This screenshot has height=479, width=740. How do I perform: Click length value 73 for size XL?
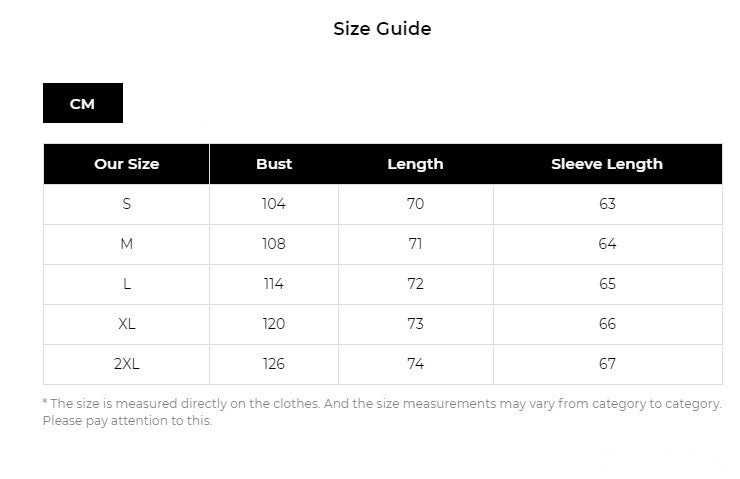coord(415,324)
